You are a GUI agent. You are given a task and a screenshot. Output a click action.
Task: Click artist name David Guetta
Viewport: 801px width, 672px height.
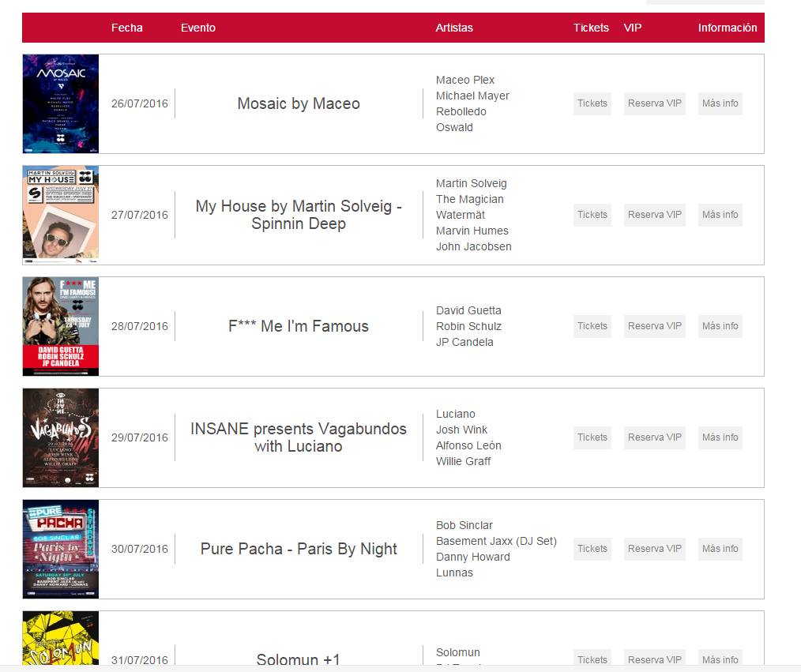coord(468,310)
